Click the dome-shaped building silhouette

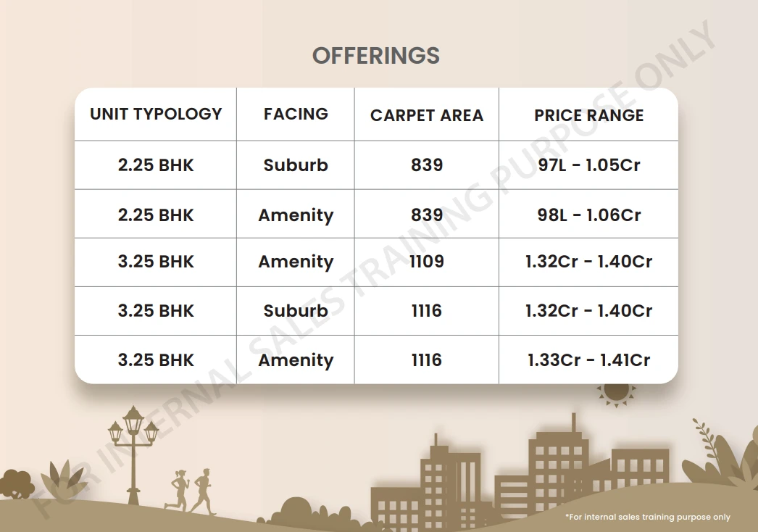[296, 510]
